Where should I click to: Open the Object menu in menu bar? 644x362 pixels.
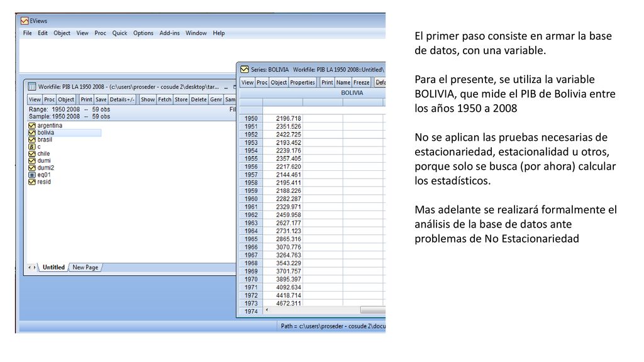(62, 33)
